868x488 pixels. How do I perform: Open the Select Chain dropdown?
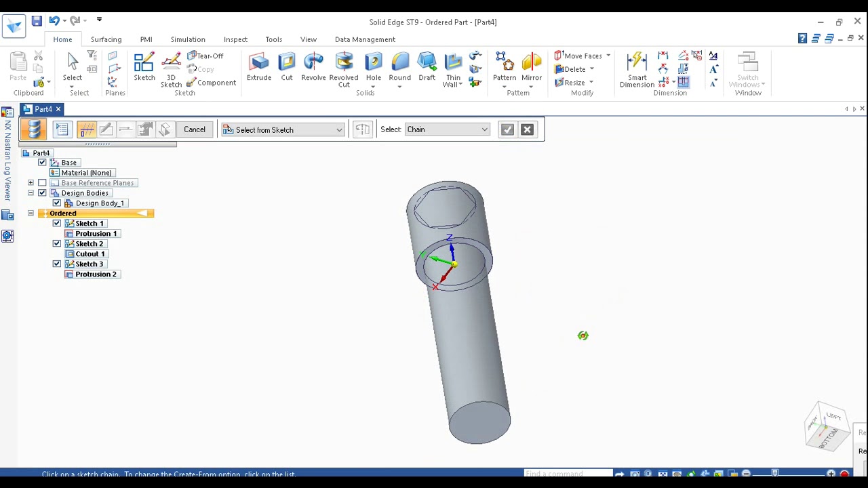click(x=447, y=129)
